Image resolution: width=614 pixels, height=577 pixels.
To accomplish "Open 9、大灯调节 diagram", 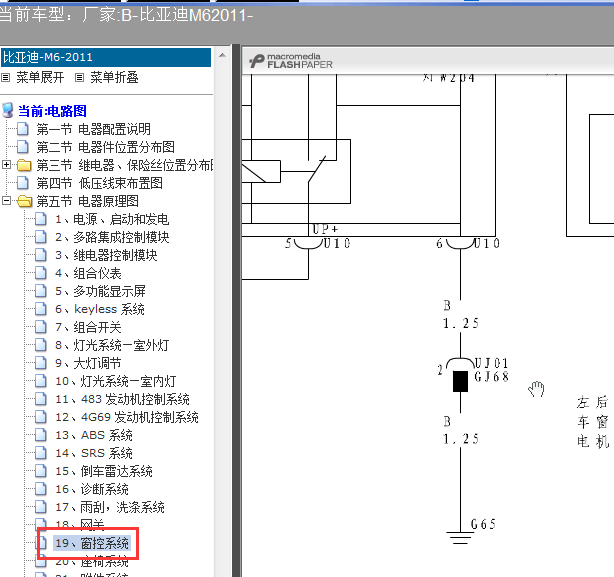I will [x=88, y=363].
